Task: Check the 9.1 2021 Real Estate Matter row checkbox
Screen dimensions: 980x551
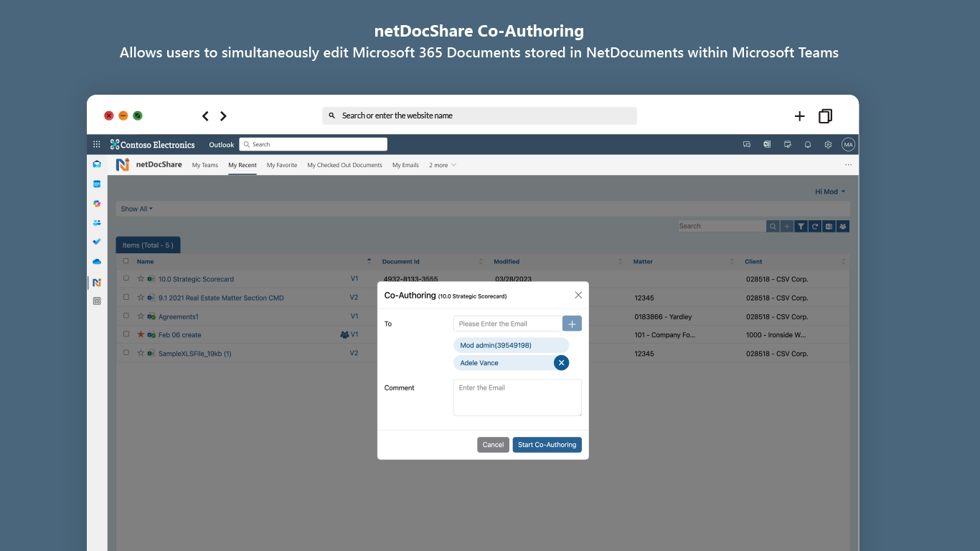Action: [x=126, y=297]
